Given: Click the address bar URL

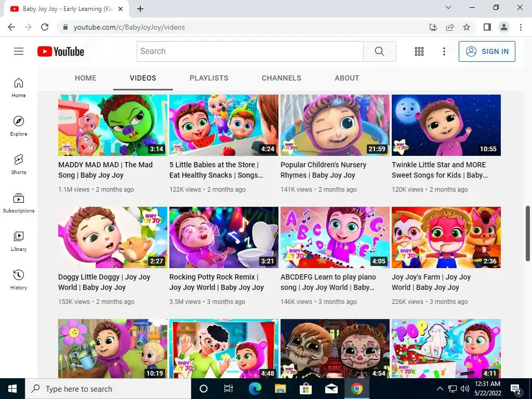Looking at the screenshot, I should (x=129, y=27).
